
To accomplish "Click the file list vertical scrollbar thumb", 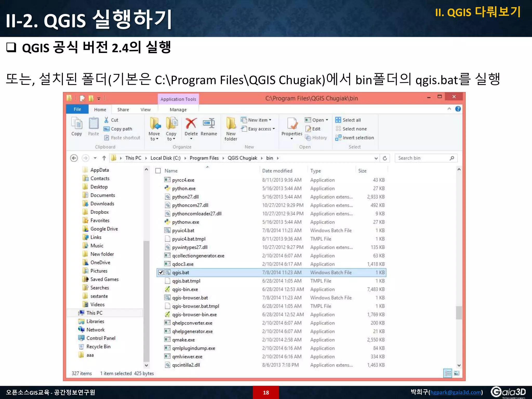I will click(x=459, y=313).
